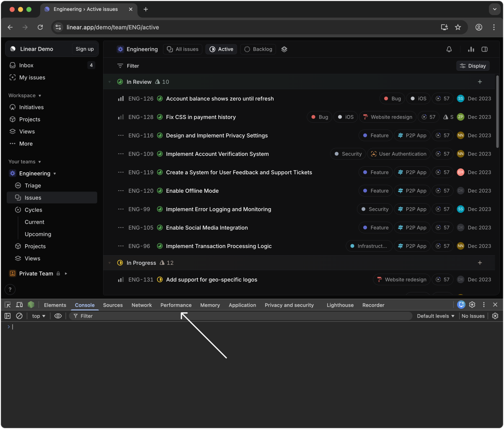504x429 pixels.
Task: Open Display options button
Action: (x=473, y=66)
